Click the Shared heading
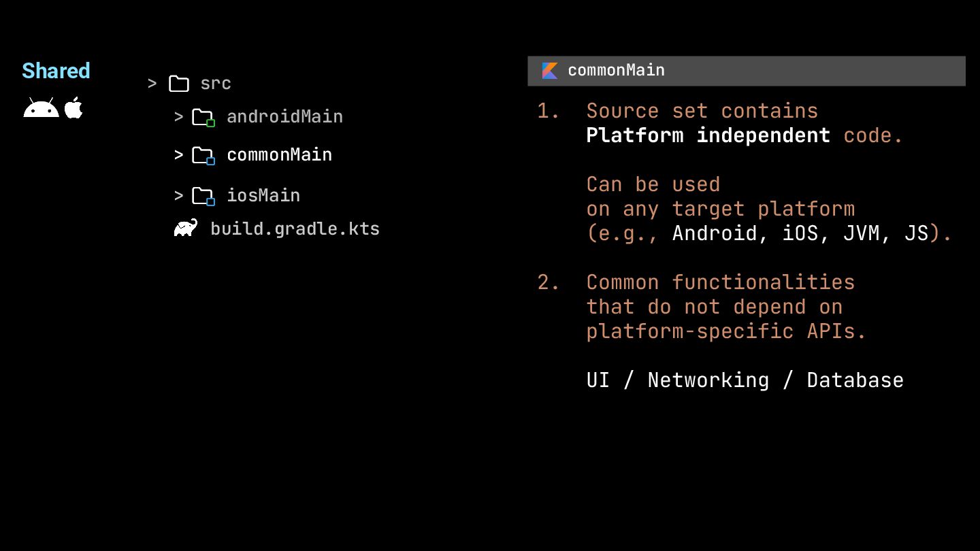 tap(56, 71)
